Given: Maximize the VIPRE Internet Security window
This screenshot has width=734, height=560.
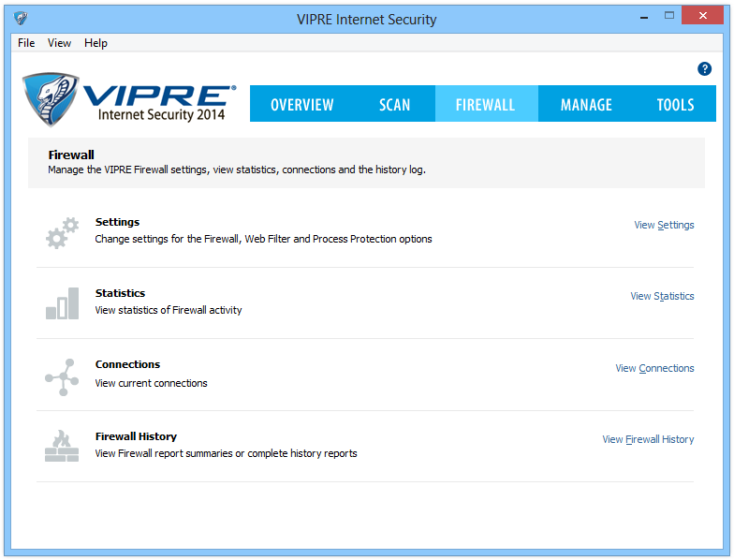Looking at the screenshot, I should [669, 15].
